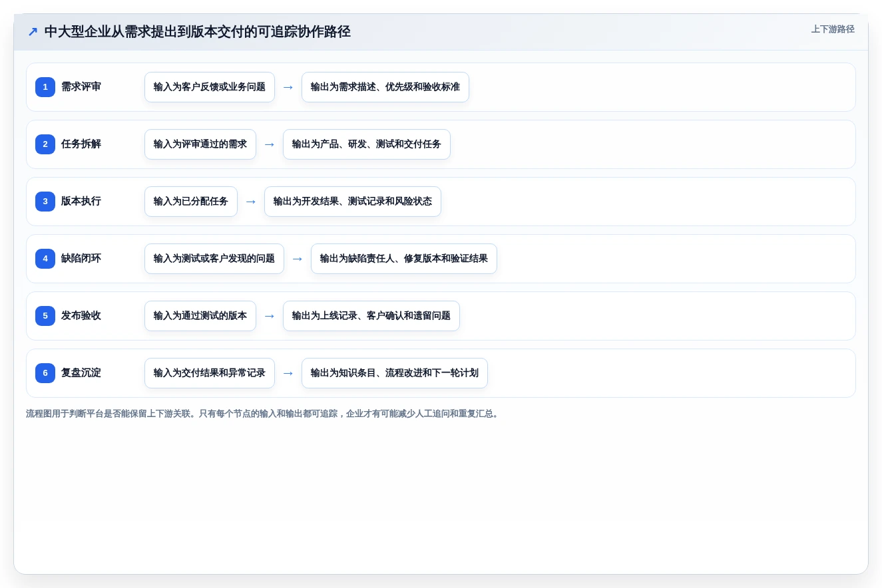Image resolution: width=882 pixels, height=588 pixels.
Task: Click the box 输入为已分配任务
Action: pos(191,202)
